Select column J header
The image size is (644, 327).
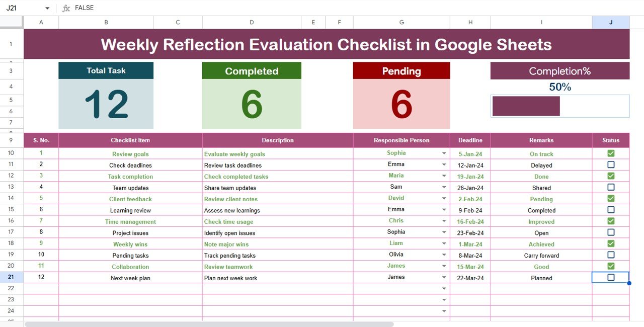pos(610,22)
